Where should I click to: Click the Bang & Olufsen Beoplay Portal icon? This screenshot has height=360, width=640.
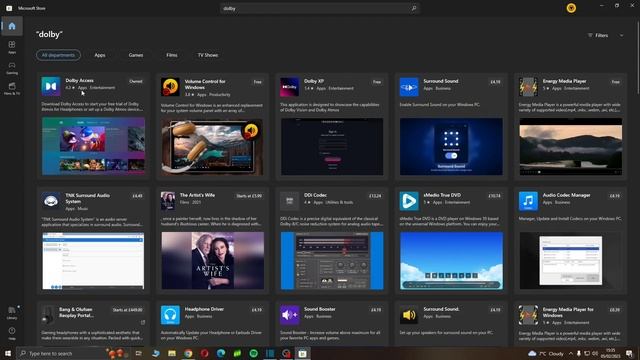pyautogui.click(x=48, y=315)
